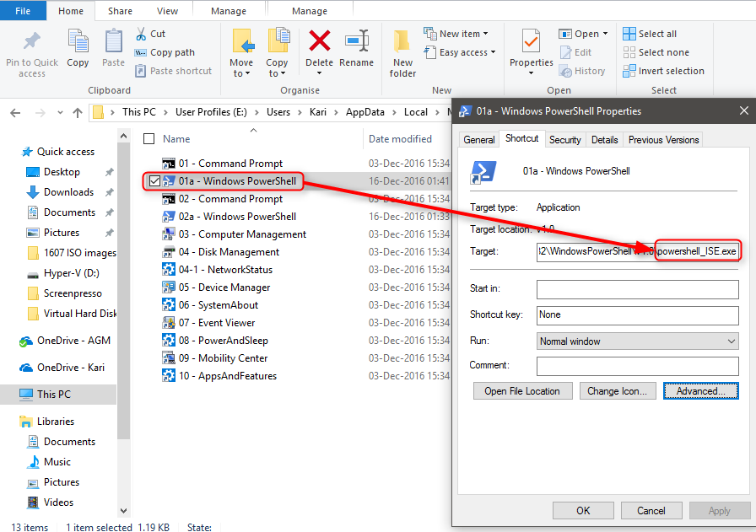Expand the New item dropdown

coord(485,34)
